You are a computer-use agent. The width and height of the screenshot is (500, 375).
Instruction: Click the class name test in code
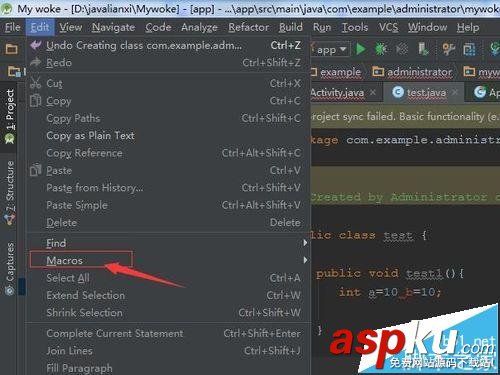tap(398, 235)
